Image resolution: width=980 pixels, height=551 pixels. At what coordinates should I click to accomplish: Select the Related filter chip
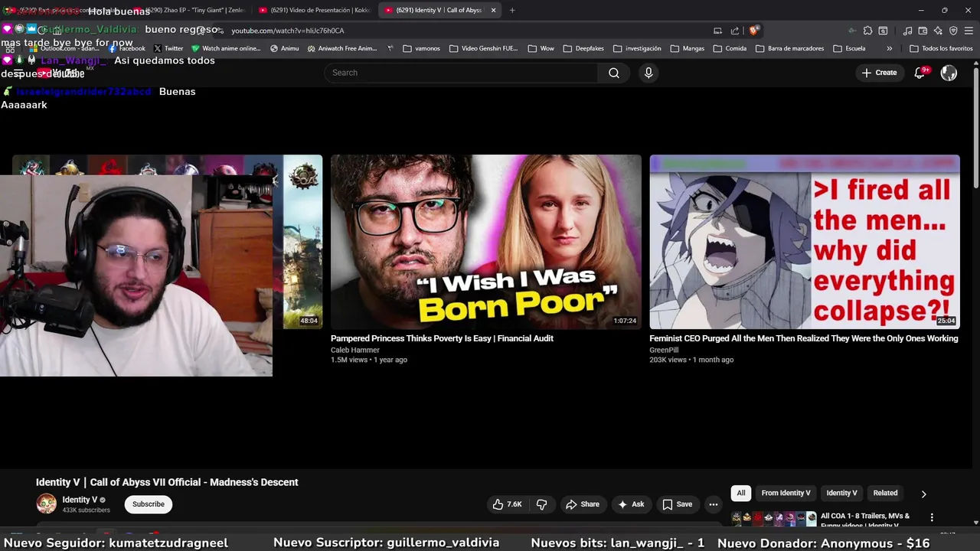click(x=885, y=493)
